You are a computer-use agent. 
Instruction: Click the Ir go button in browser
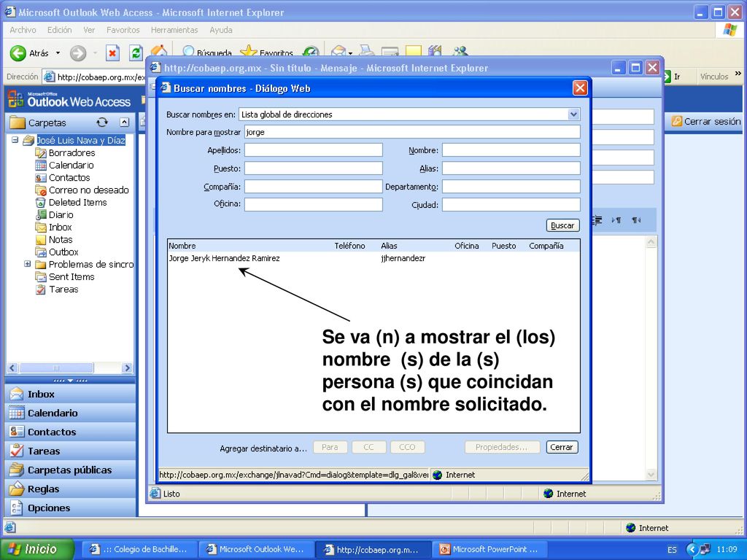tap(672, 76)
